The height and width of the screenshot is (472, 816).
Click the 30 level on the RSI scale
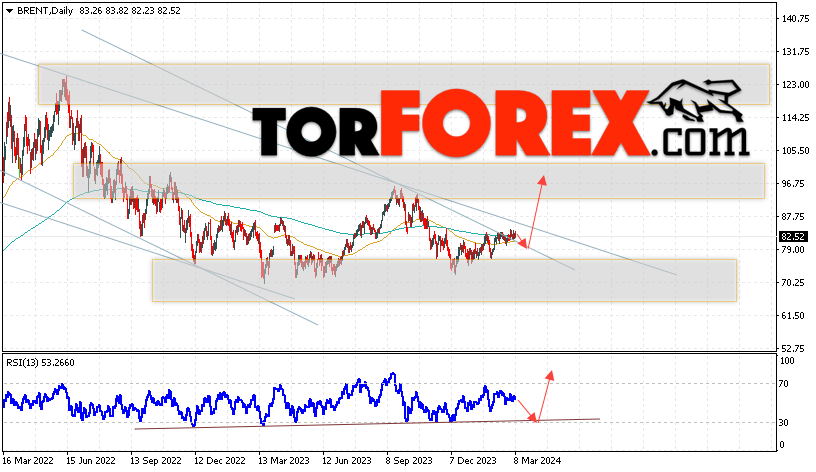pos(784,423)
